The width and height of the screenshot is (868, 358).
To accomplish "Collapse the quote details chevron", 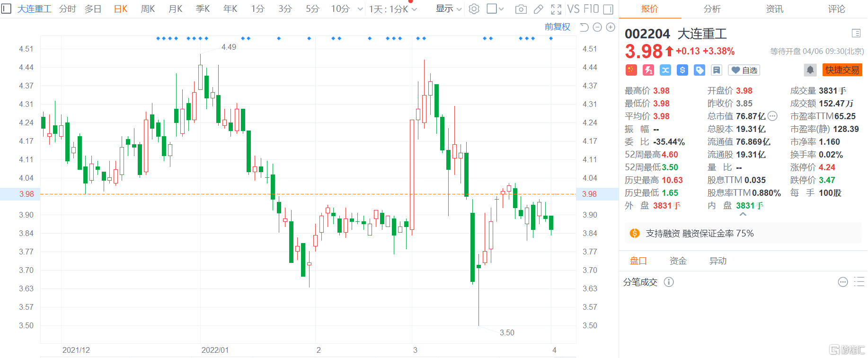I will click(x=743, y=214).
